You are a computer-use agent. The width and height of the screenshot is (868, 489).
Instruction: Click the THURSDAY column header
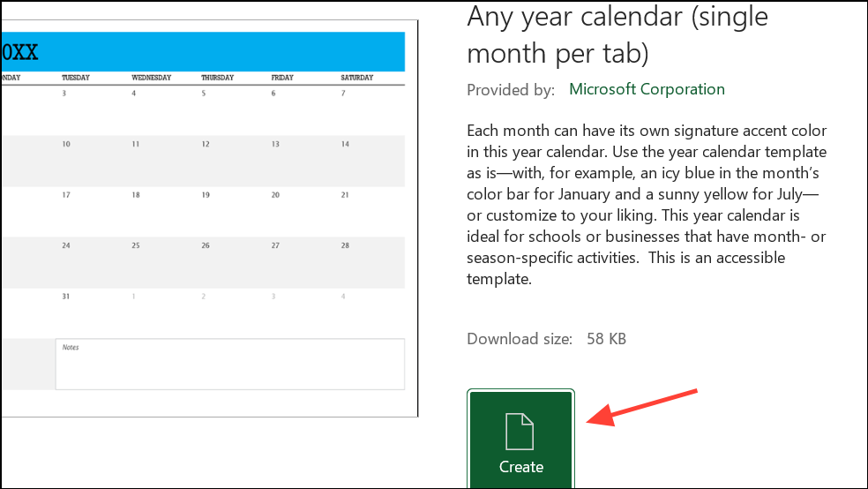coord(217,78)
